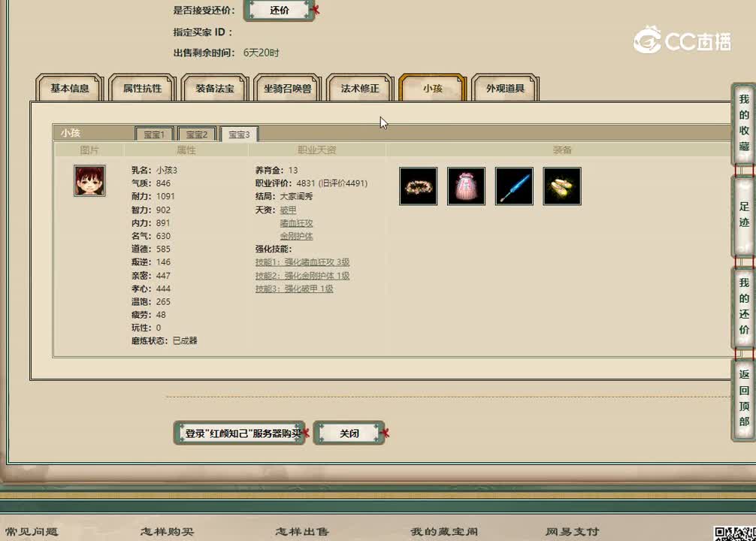Click the 关闭 close button

(x=349, y=433)
